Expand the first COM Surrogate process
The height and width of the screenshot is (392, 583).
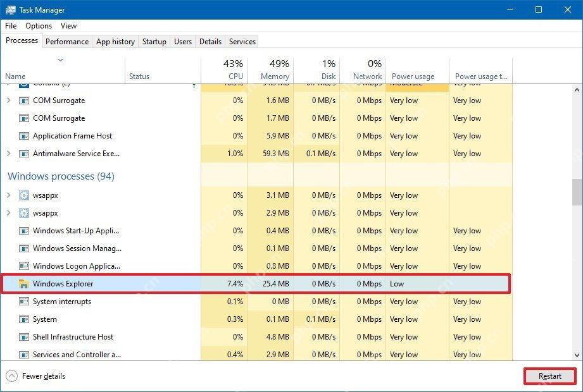(x=9, y=101)
